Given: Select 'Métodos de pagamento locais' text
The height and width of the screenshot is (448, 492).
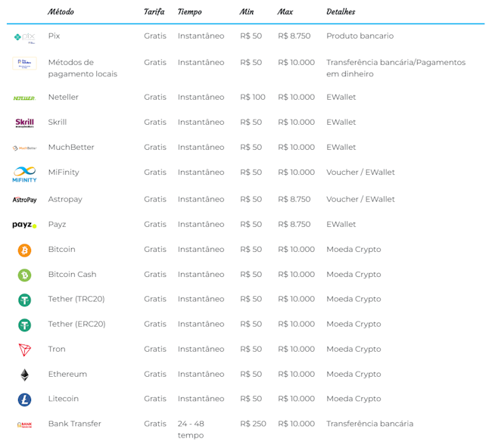Looking at the screenshot, I should coord(83,68).
